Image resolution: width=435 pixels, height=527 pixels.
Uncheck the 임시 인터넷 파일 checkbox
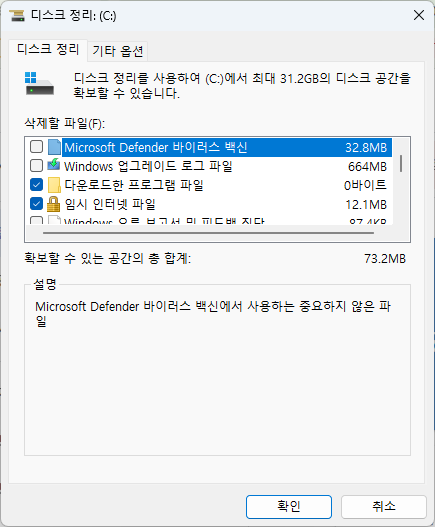(x=36, y=204)
